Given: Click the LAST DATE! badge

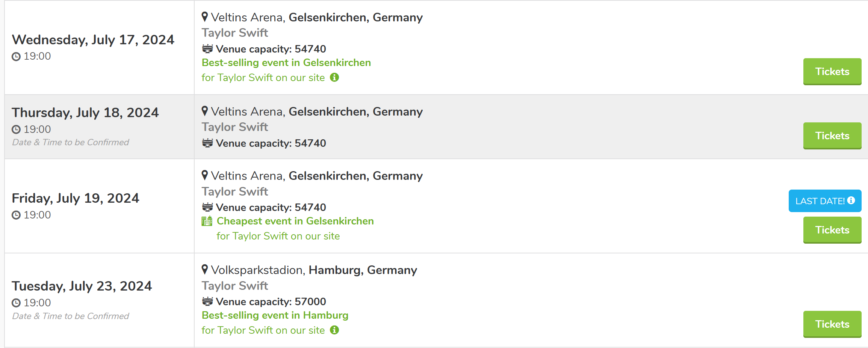Looking at the screenshot, I should (820, 201).
